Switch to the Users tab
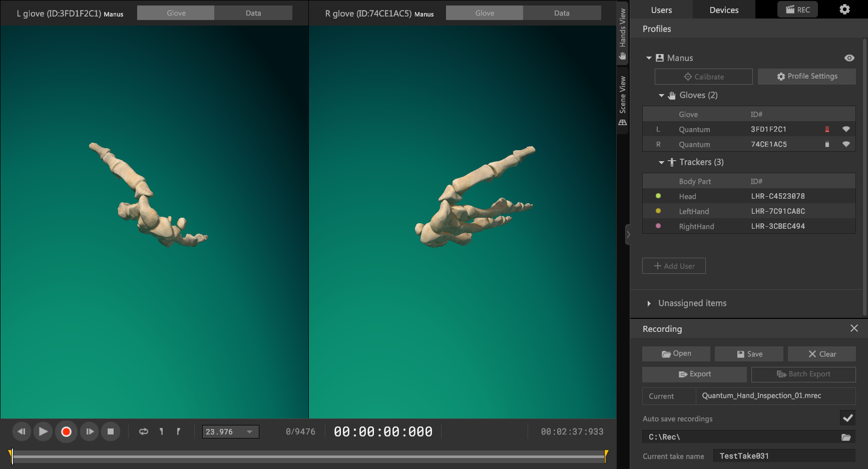This screenshot has width=868, height=469. pyautogui.click(x=661, y=10)
